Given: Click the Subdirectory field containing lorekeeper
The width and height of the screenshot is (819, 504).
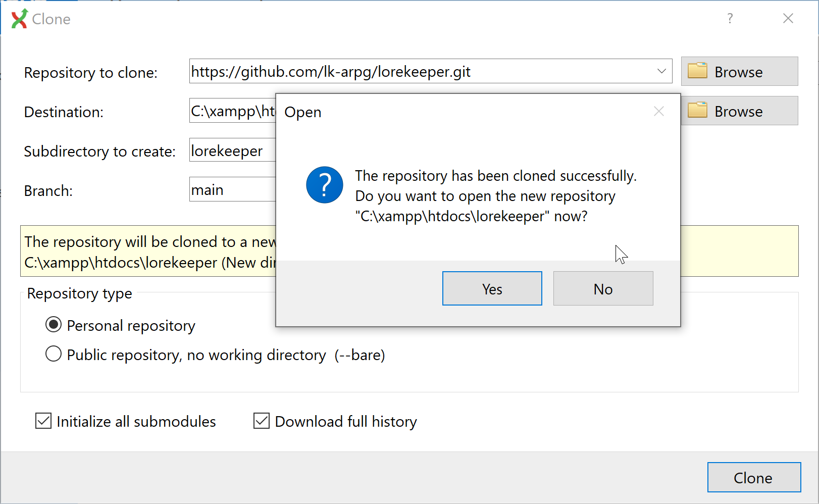Looking at the screenshot, I should (x=232, y=150).
